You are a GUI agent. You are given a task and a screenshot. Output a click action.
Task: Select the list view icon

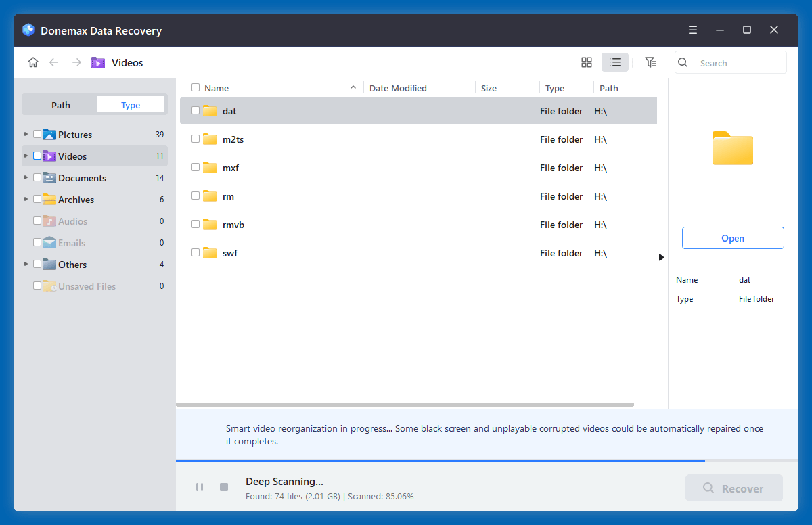614,62
